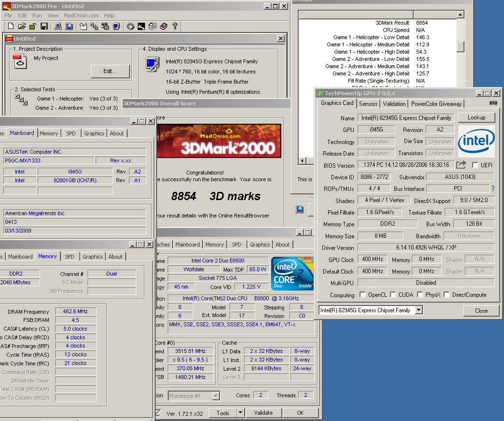The height and width of the screenshot is (421, 504).
Task: Open the View menu in 3DMark2000
Action: pyautogui.click(x=53, y=15)
